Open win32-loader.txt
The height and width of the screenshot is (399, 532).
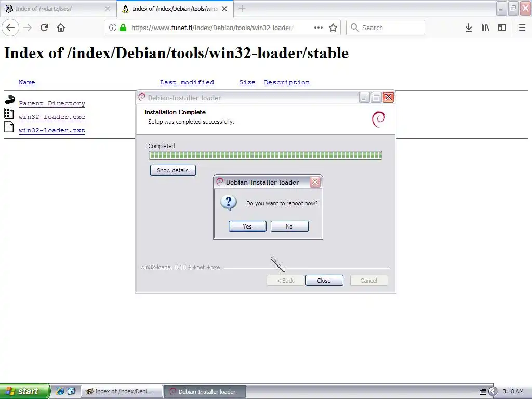[x=51, y=130]
